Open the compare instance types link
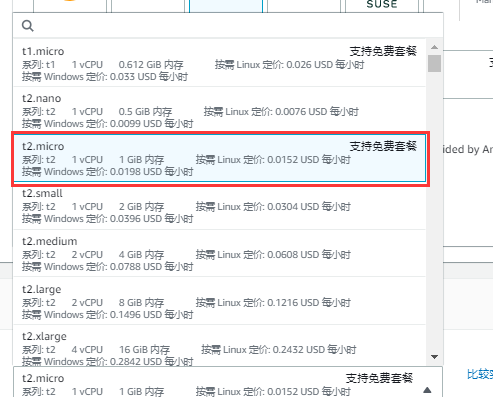The image size is (493, 397). [480, 374]
